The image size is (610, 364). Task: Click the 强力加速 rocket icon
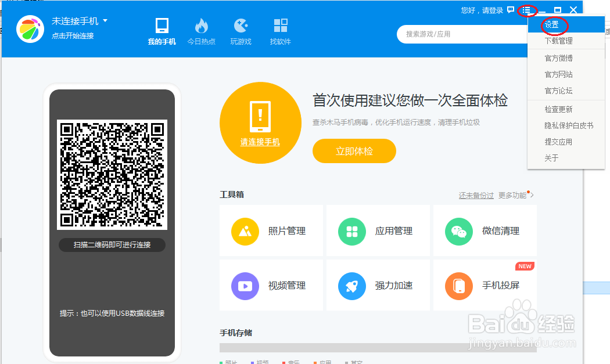[352, 286]
